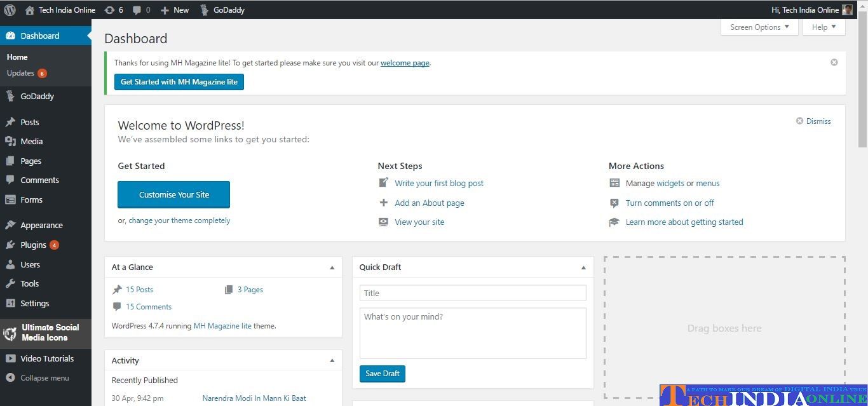
Task: Focus the What's on your mind text area
Action: (473, 334)
